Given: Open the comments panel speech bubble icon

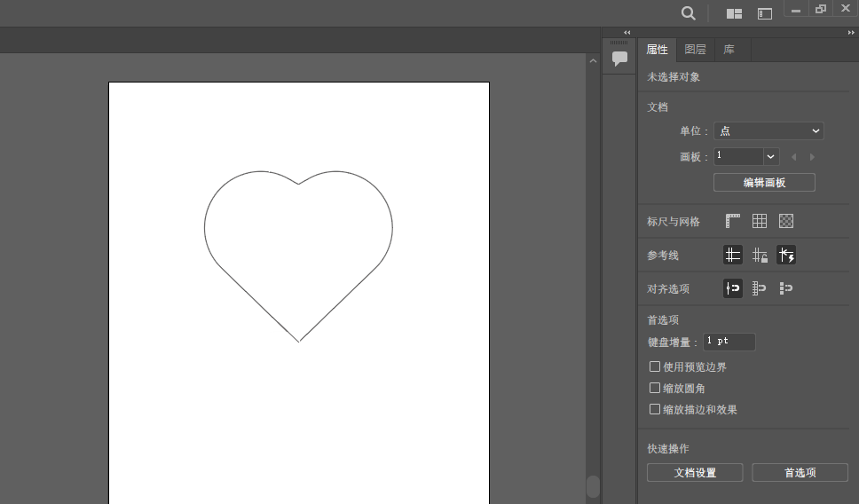Looking at the screenshot, I should (x=619, y=58).
